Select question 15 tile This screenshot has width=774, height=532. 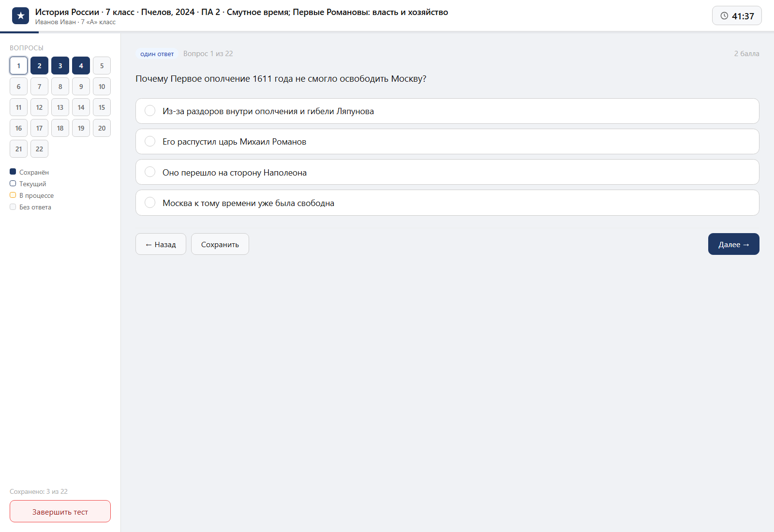coord(102,107)
